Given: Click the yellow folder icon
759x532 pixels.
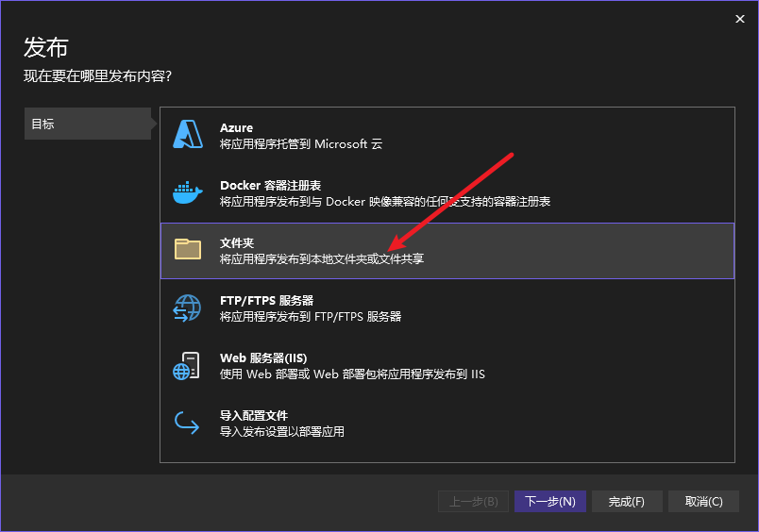Looking at the screenshot, I should tap(188, 250).
